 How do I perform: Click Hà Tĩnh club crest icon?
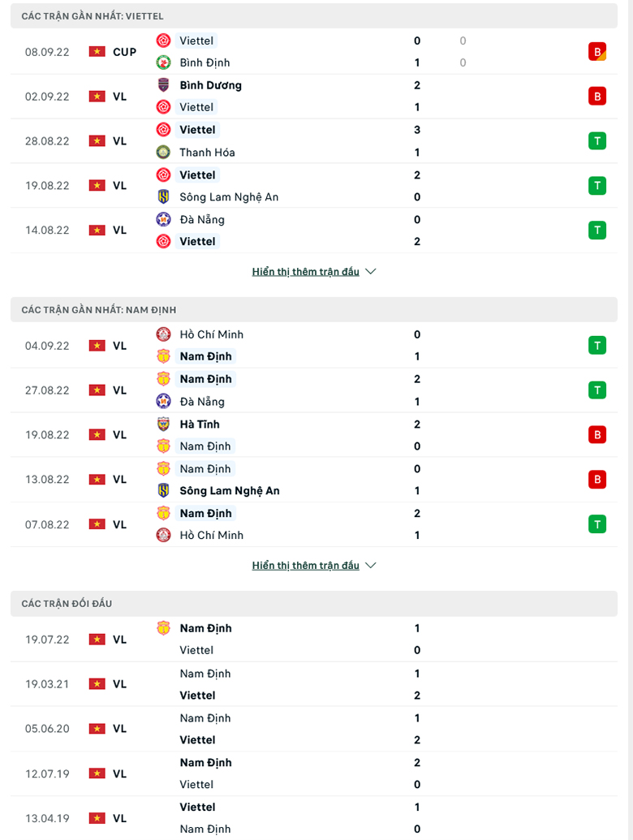163,424
